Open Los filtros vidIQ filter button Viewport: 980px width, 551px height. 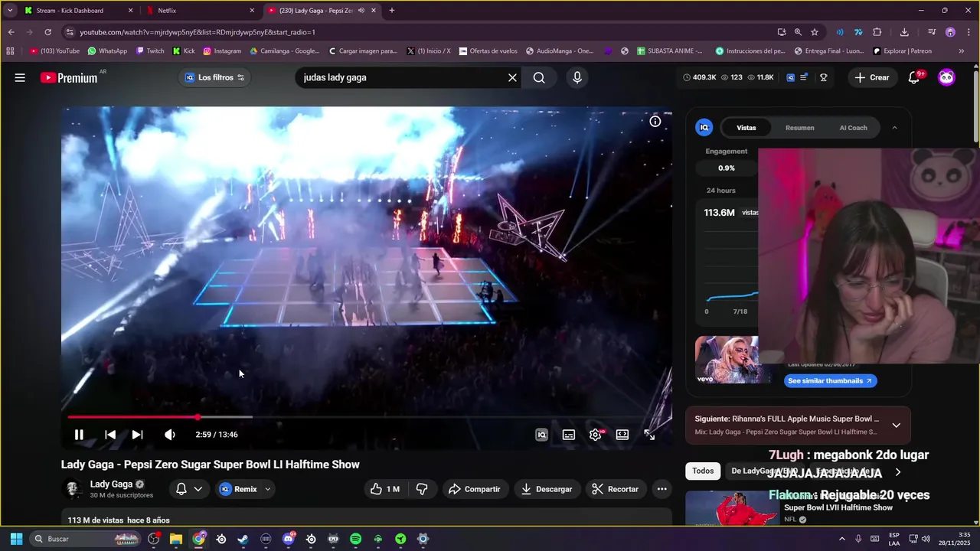214,77
